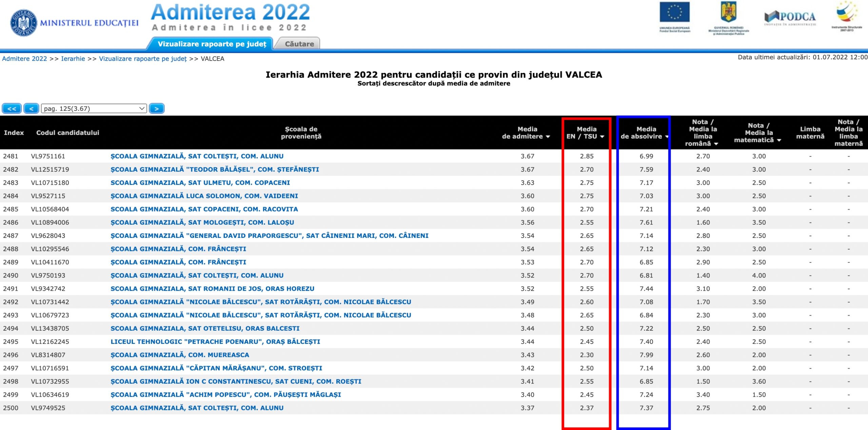This screenshot has height=430, width=868.
Task: Click the Guvernul României coat of arms logo
Action: [729, 18]
